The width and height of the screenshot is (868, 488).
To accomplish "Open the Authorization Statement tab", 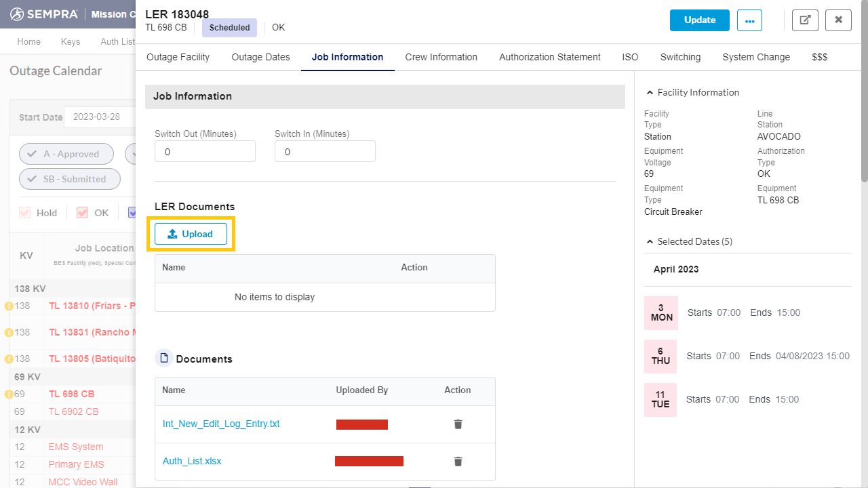I will (549, 58).
